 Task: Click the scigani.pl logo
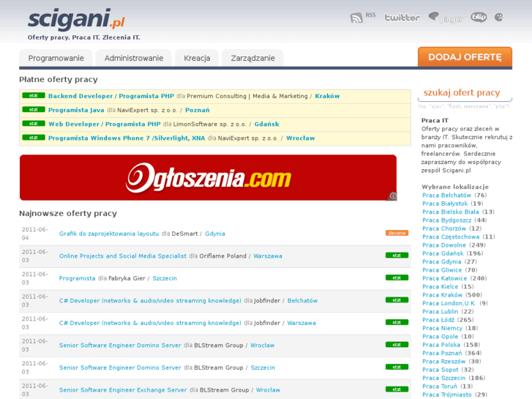pyautogui.click(x=76, y=19)
